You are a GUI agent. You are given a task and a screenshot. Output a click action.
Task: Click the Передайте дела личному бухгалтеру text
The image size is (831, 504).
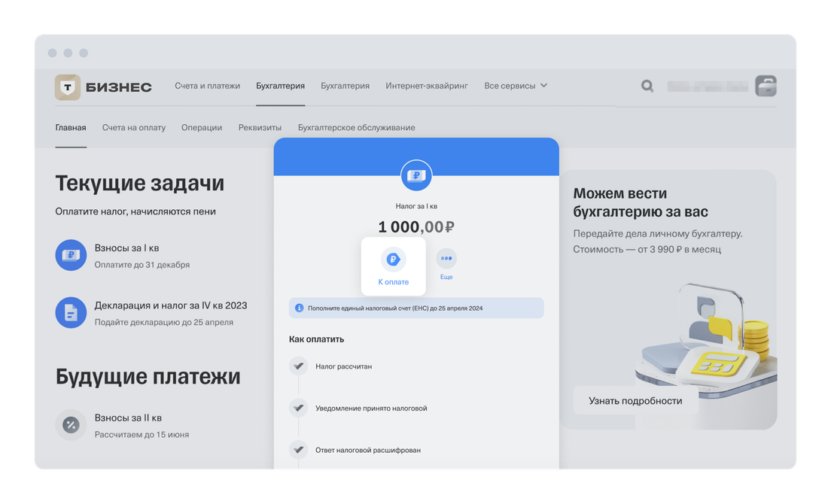658,233
